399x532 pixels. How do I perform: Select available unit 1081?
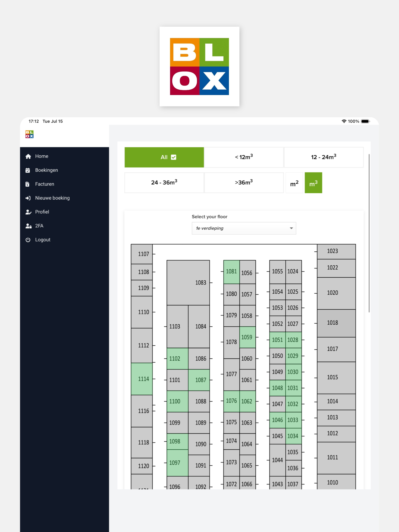pos(231,272)
